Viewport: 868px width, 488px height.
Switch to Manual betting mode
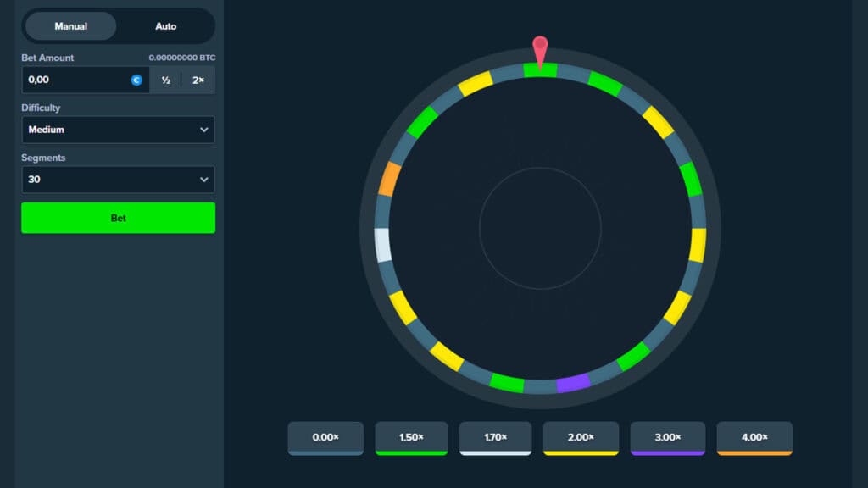coord(71,26)
